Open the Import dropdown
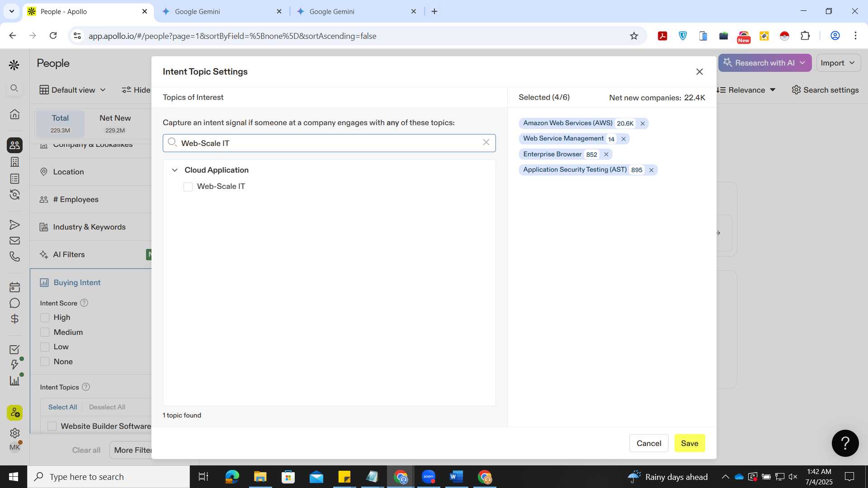Image resolution: width=868 pixels, height=488 pixels. [x=838, y=63]
